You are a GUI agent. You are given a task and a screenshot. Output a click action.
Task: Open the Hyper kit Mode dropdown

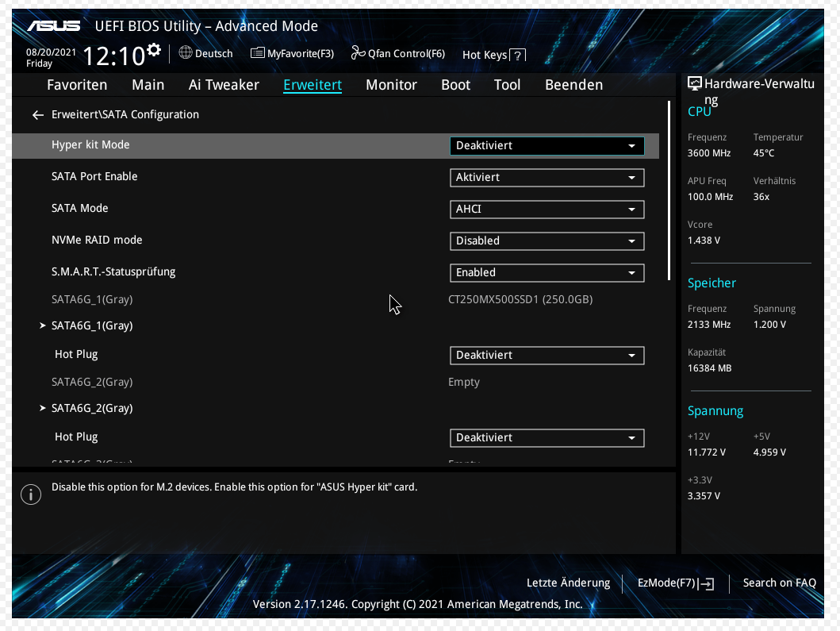point(547,146)
